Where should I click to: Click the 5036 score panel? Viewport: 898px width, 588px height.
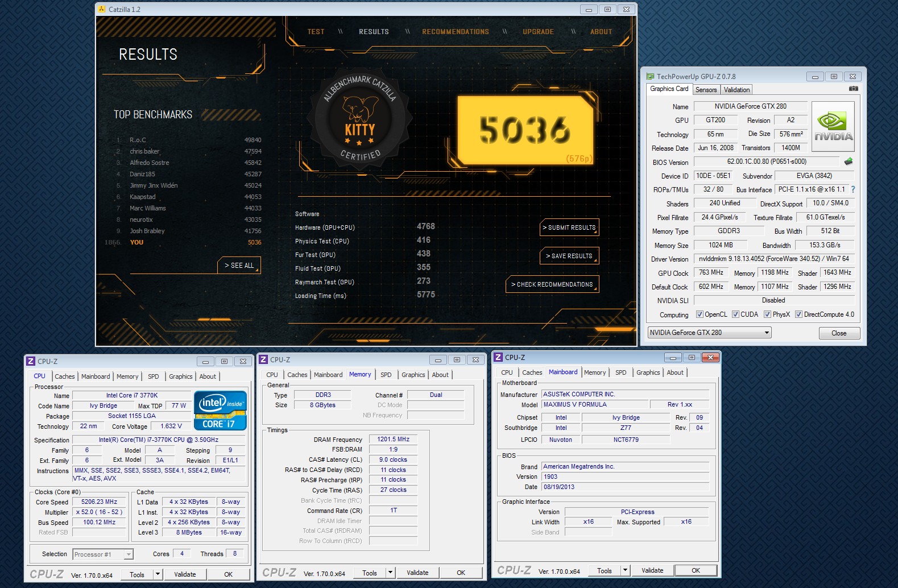click(525, 131)
